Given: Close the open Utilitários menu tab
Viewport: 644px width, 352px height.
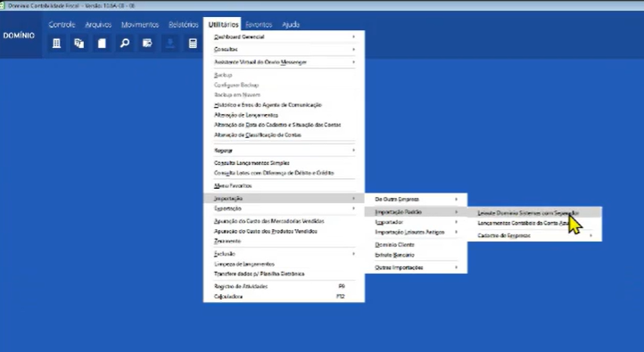Looking at the screenshot, I should pos(223,25).
